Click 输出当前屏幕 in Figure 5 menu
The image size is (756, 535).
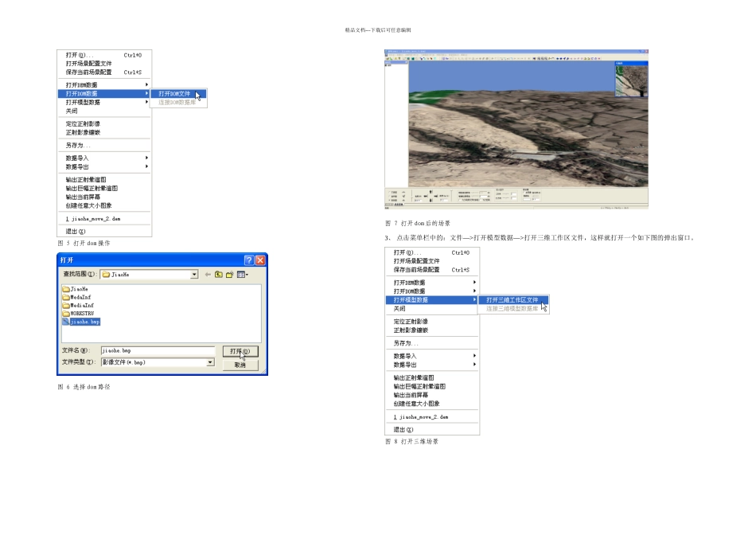103,197
